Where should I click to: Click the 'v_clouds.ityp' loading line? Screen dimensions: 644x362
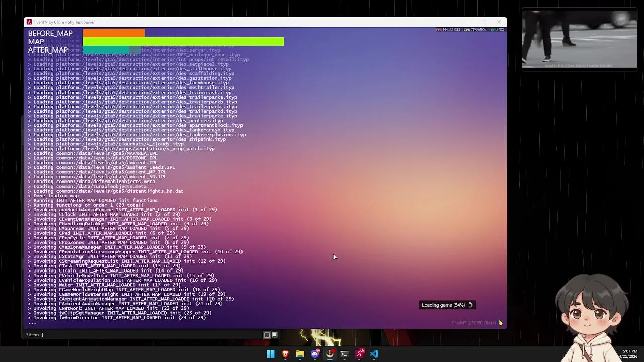[106, 144]
